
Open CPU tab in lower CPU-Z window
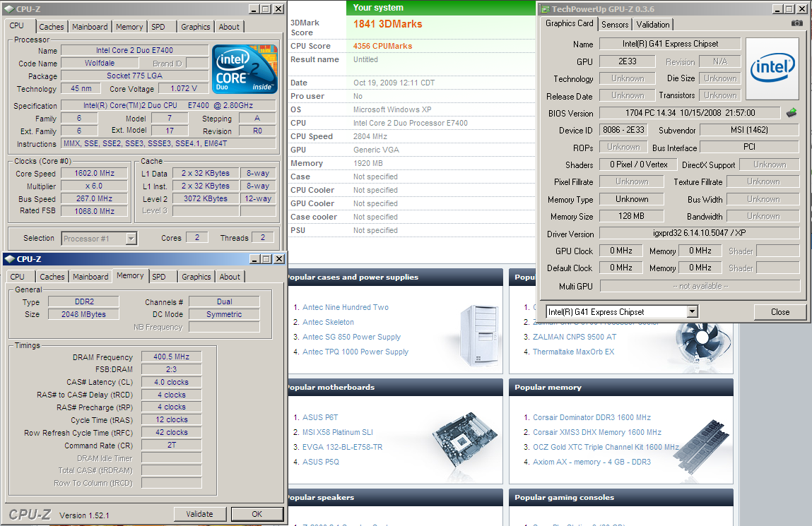pyautogui.click(x=18, y=277)
